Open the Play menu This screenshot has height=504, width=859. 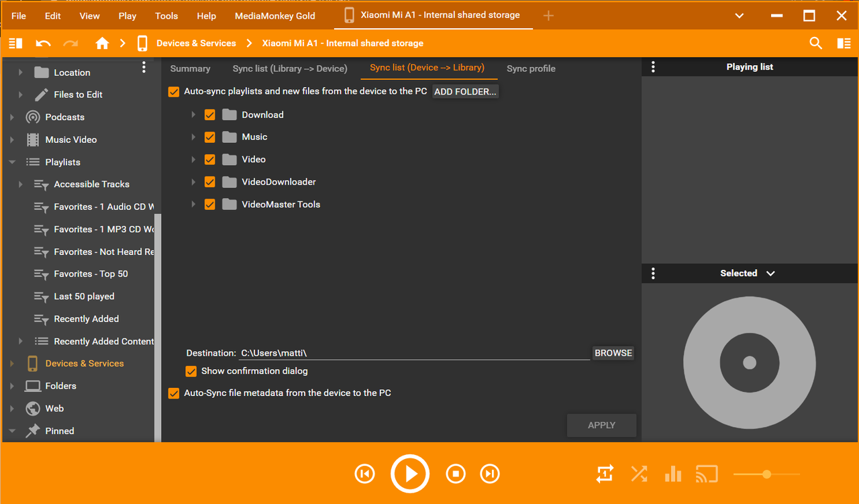click(x=128, y=15)
